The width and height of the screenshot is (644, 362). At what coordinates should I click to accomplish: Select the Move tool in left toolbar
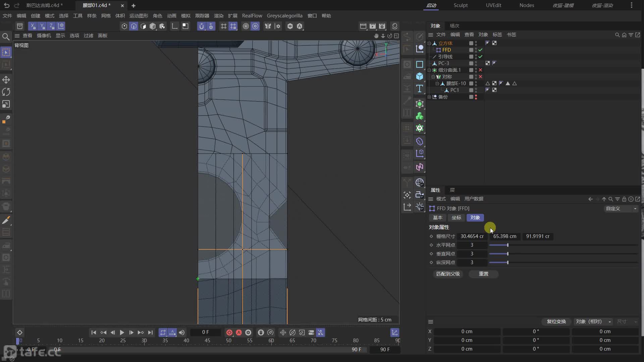tap(6, 80)
